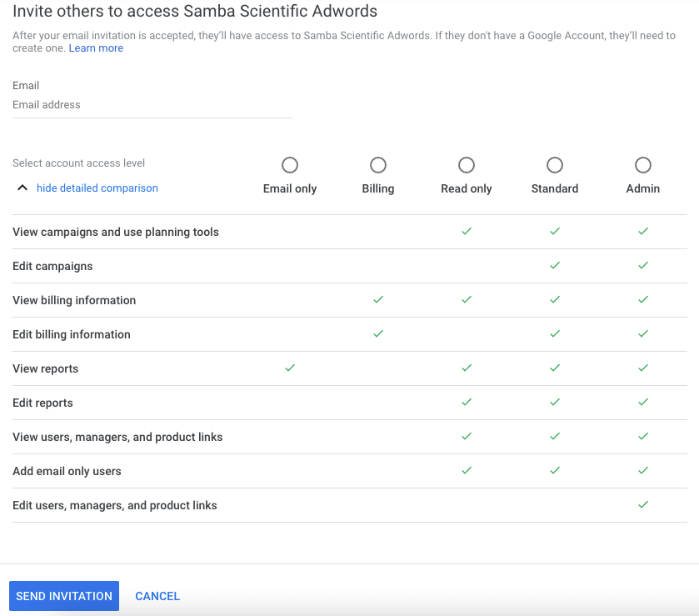Click the Standard checkmark for View users, managers, and product links
Image resolution: width=699 pixels, height=616 pixels.
555,436
